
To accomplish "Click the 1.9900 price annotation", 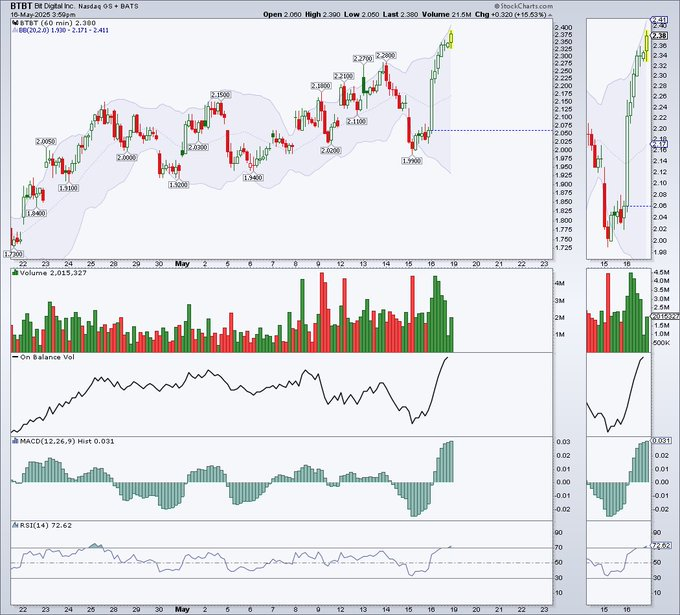I will pos(412,161).
